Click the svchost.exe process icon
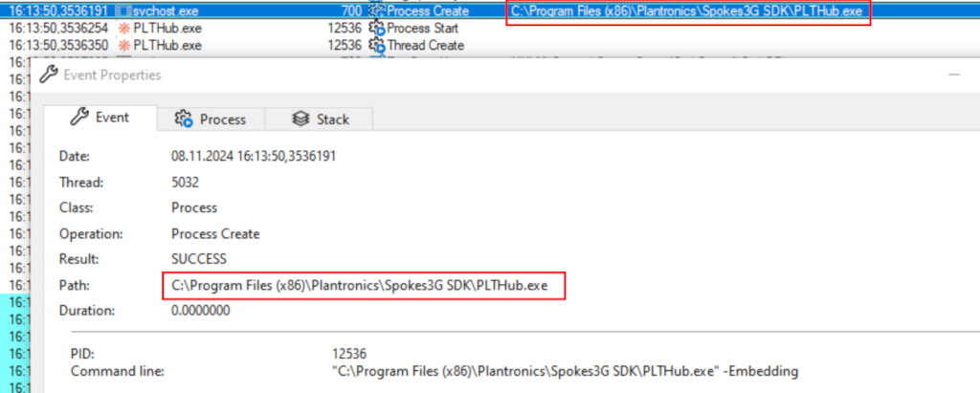 (x=123, y=11)
